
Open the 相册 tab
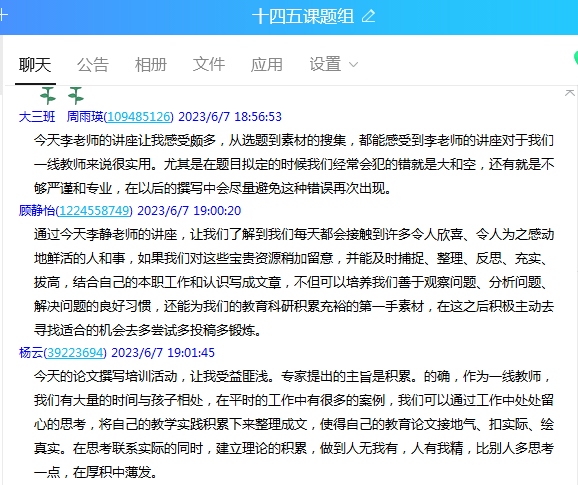[151, 65]
